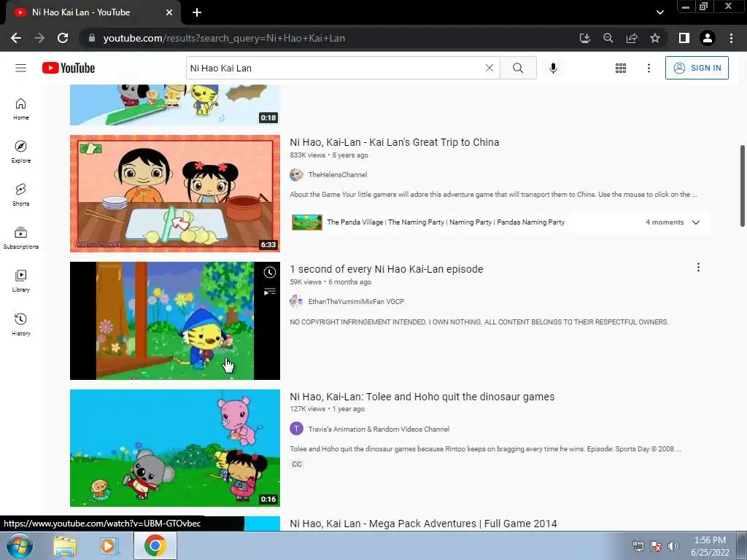Open 'Tolee and Hoho quit the dinosaur games'
Image resolution: width=747 pixels, height=560 pixels.
point(422,397)
